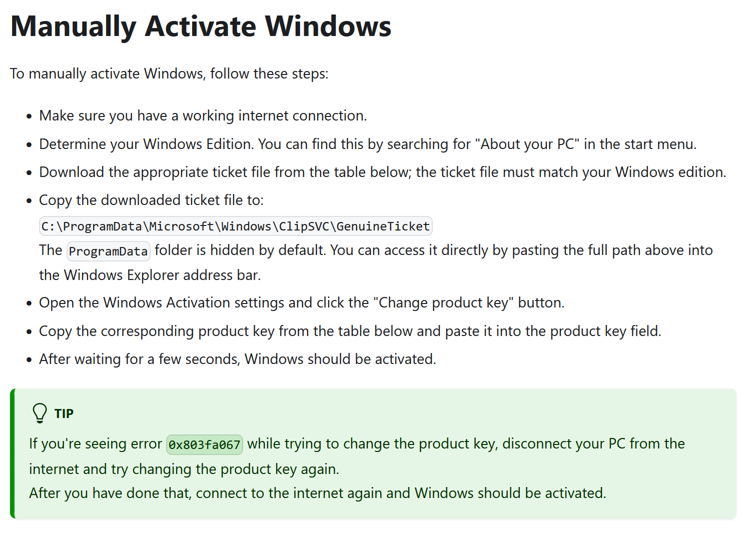756x533 pixels.
Task: Click "If you're seeing error" tip text
Action: coord(95,443)
